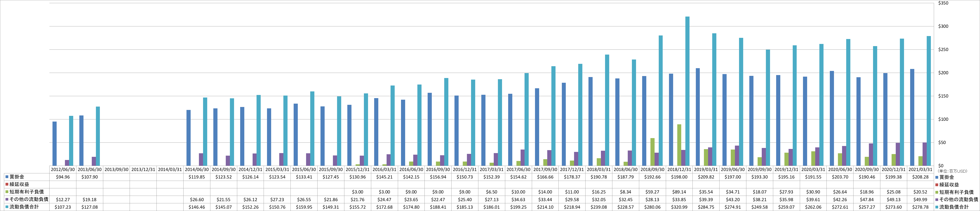Click the teal 流動負債合計 swatch in the data table
980x211 pixels.
pyautogui.click(x=7, y=207)
